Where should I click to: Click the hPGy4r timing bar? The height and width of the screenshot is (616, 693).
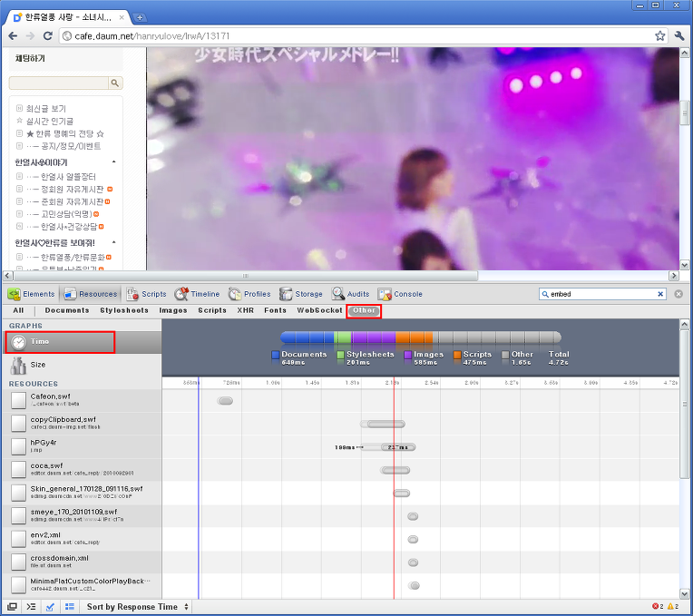[388, 447]
